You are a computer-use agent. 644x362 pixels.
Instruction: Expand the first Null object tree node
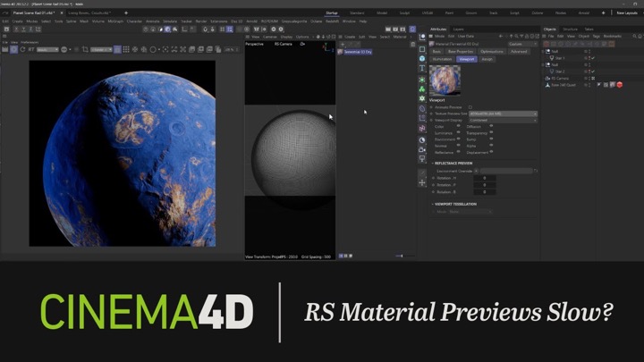click(544, 51)
